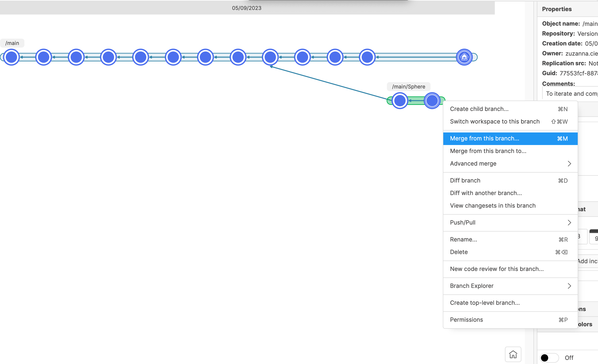Click the home changeset on /main branch
The height and width of the screenshot is (364, 598).
coord(464,57)
